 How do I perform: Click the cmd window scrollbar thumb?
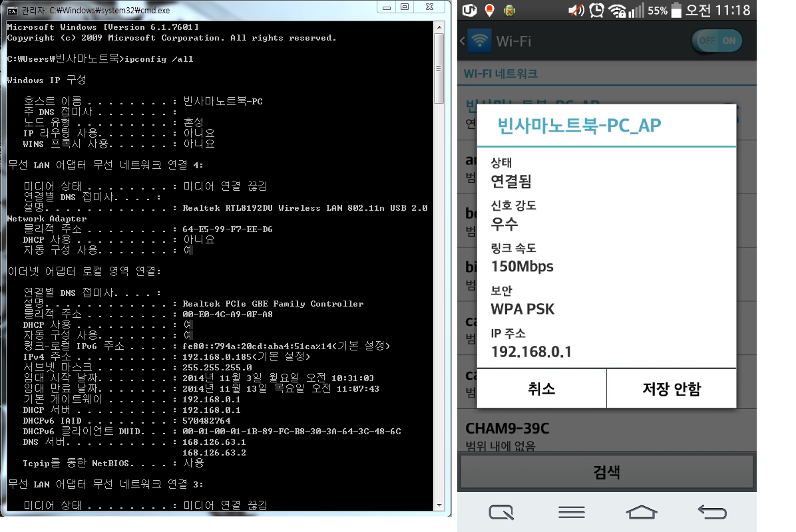[439, 68]
